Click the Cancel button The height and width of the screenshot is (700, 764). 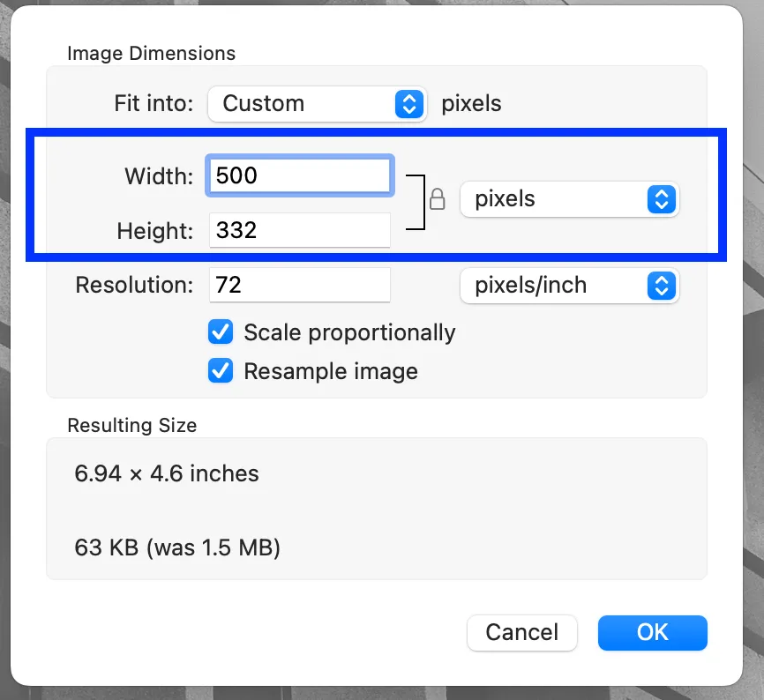coord(522,632)
